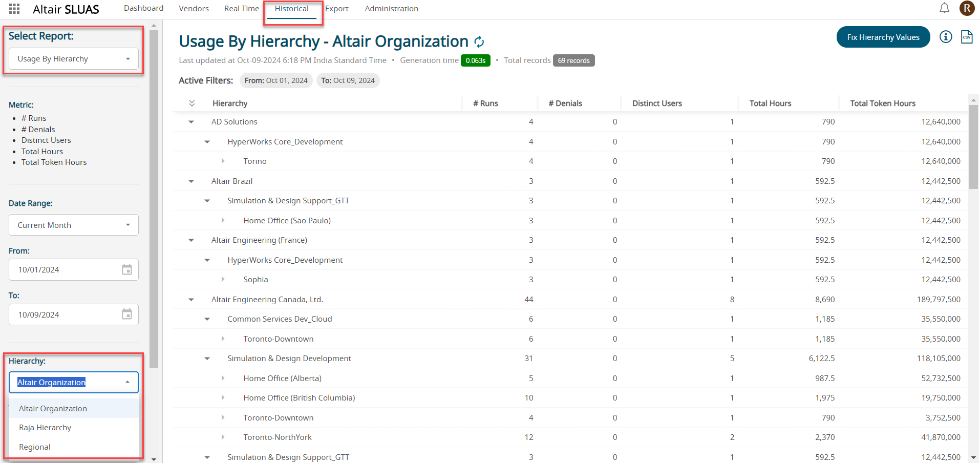Go to the Vendors tab

click(x=194, y=9)
